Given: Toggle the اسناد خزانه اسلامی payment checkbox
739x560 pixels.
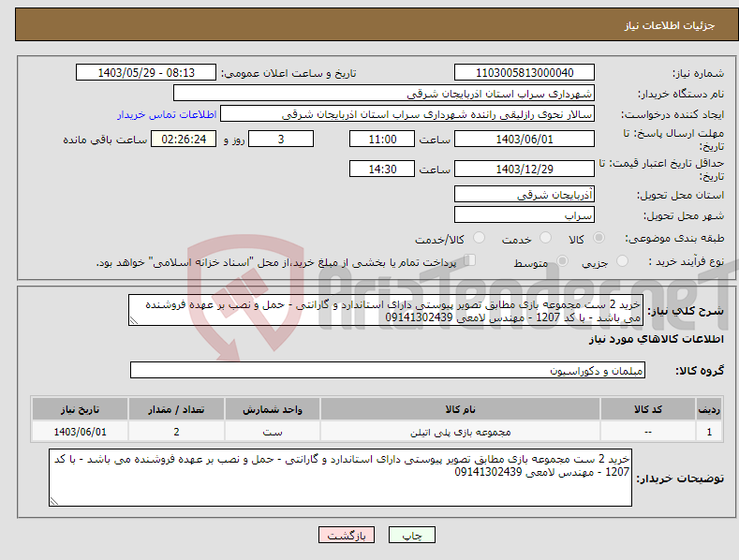Looking at the screenshot, I should (470, 259).
